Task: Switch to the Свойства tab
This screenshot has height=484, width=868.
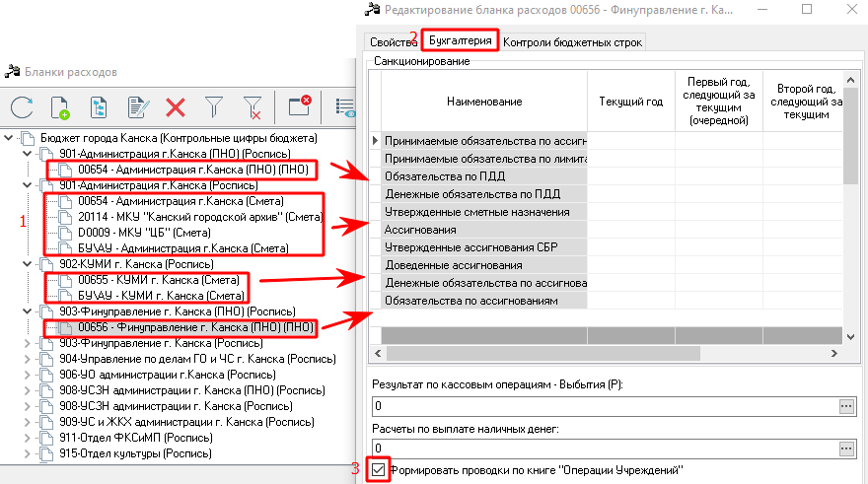Action: tap(393, 42)
